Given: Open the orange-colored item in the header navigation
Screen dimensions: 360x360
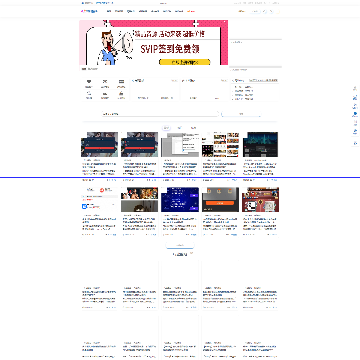Looking at the screenshot, I should click(191, 11).
